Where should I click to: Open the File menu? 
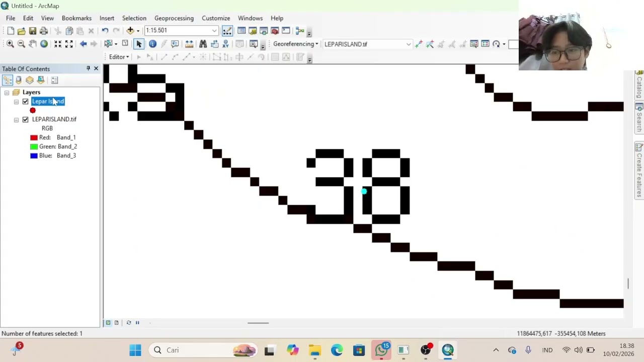(11, 18)
